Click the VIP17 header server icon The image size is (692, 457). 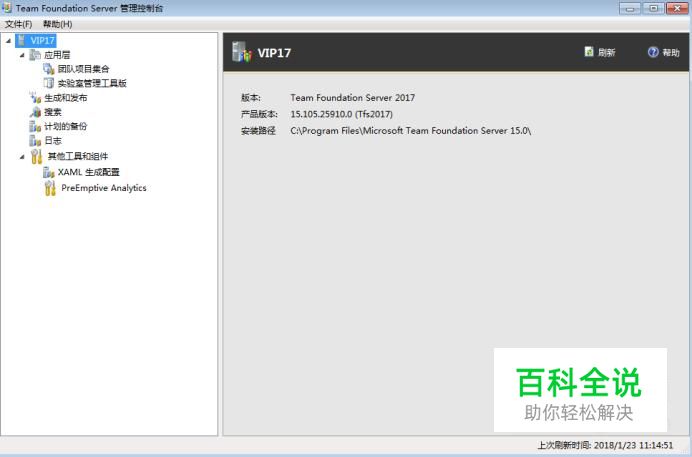tap(242, 52)
